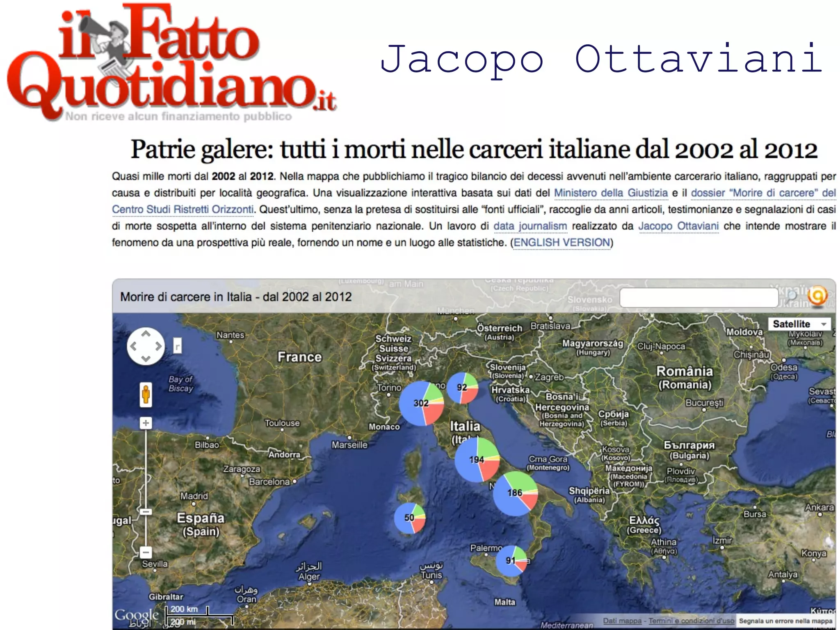Click the Google logo on the map
Image resolution: width=840 pixels, height=630 pixels.
pos(136,615)
